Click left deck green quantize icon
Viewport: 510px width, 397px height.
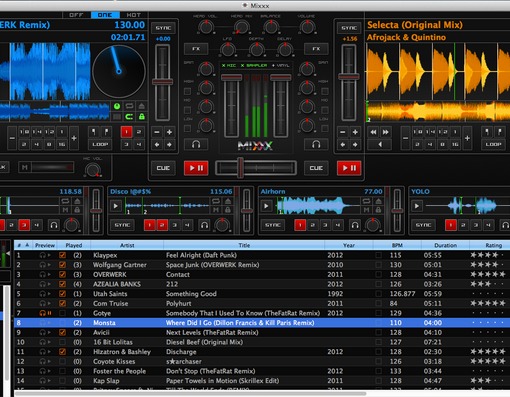tap(117, 106)
